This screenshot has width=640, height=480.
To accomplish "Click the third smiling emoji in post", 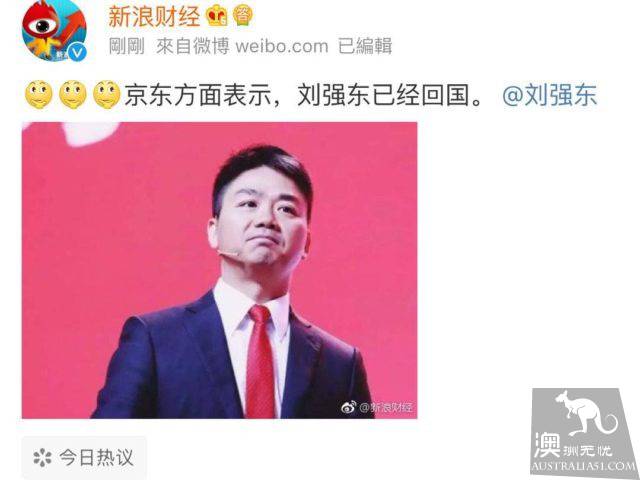I will tap(107, 95).
